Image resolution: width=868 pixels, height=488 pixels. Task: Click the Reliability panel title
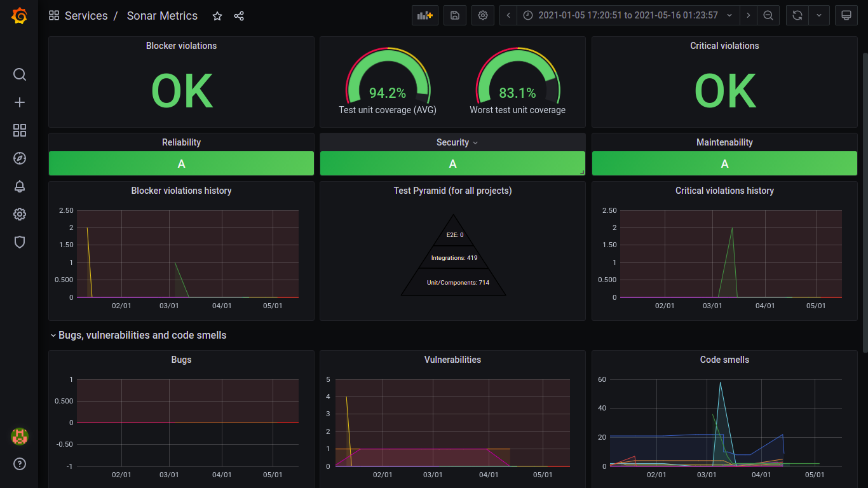tap(181, 142)
